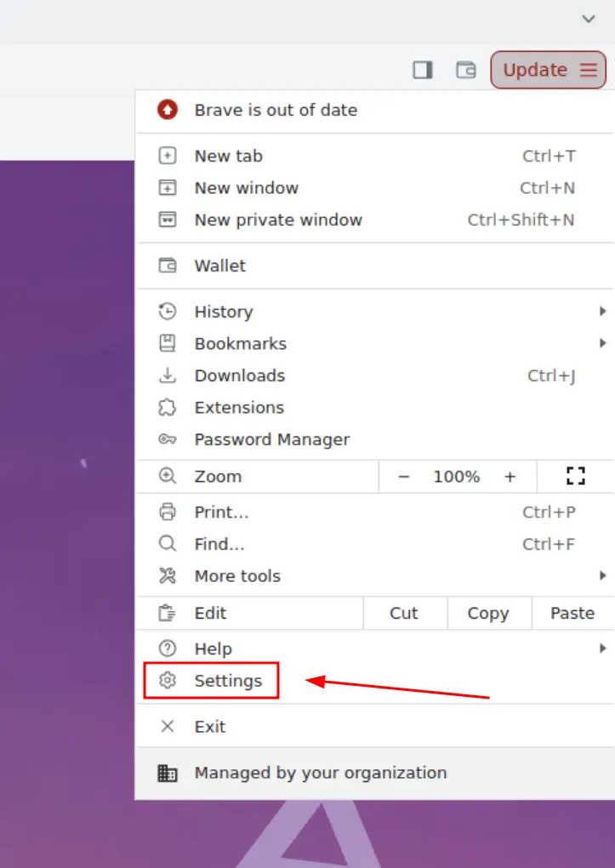Click the Exit X icon
Viewport: 615px width, 868px height.
pos(168,726)
